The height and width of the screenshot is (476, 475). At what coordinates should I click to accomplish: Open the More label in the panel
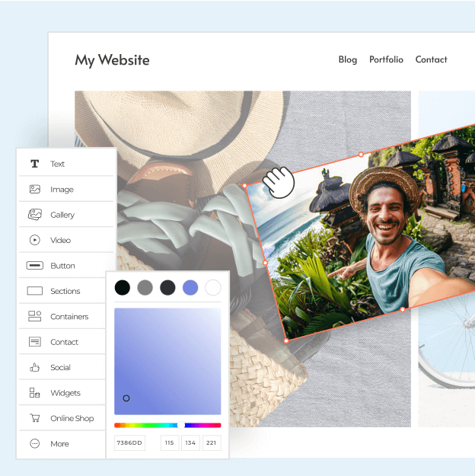tap(60, 444)
